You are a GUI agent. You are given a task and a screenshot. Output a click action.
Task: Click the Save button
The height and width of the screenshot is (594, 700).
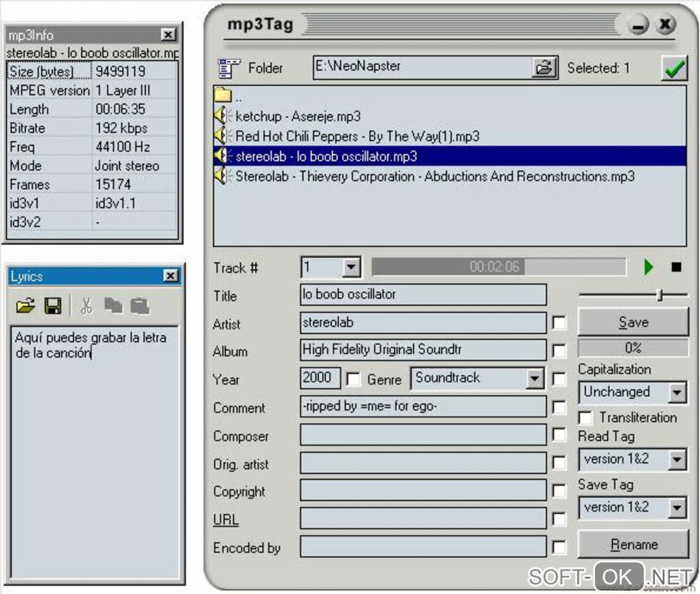point(633,322)
